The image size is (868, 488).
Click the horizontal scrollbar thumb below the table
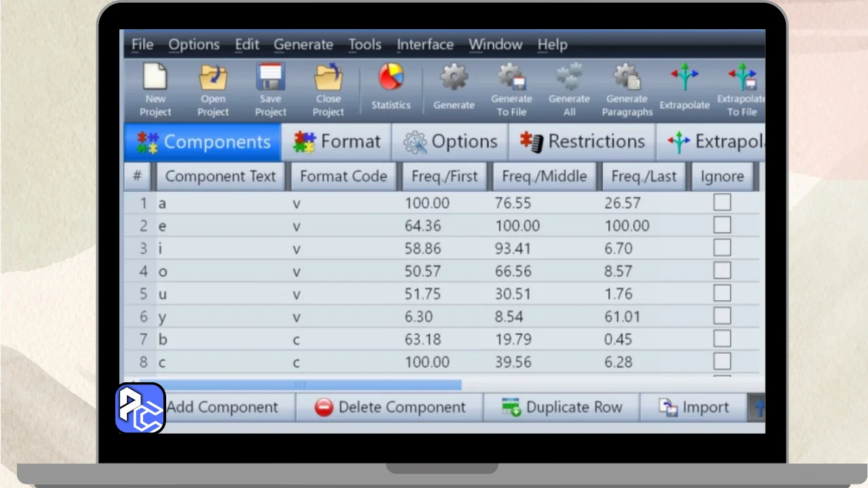coord(300,385)
